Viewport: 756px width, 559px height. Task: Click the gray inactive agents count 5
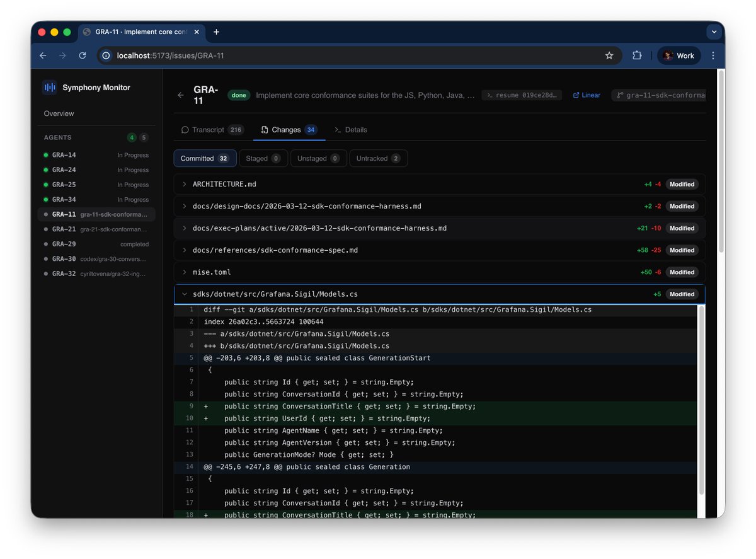tap(144, 137)
